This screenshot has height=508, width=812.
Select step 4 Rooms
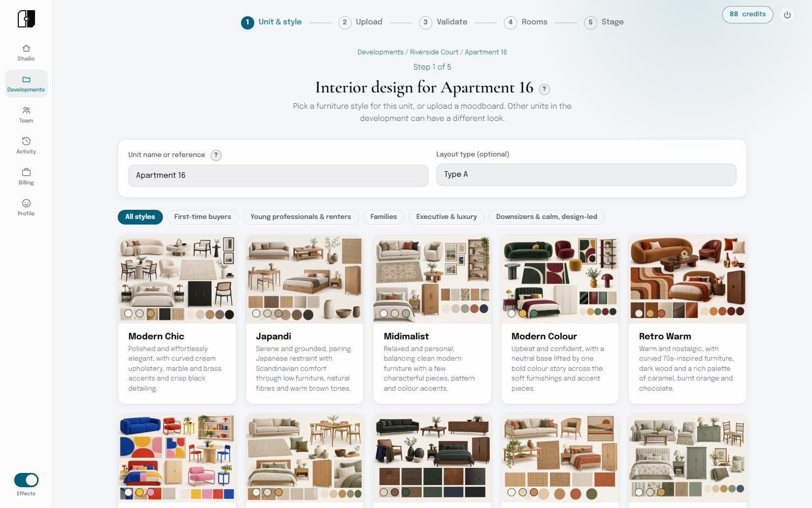coord(525,22)
